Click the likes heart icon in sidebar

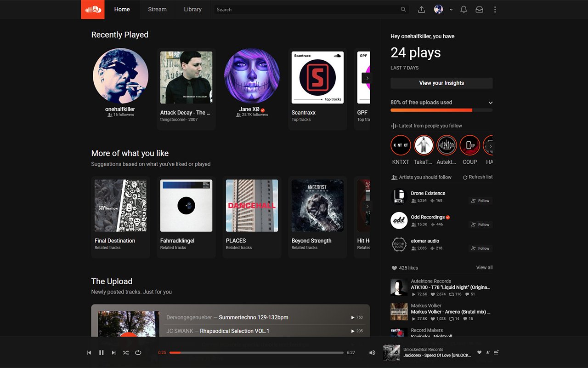394,268
